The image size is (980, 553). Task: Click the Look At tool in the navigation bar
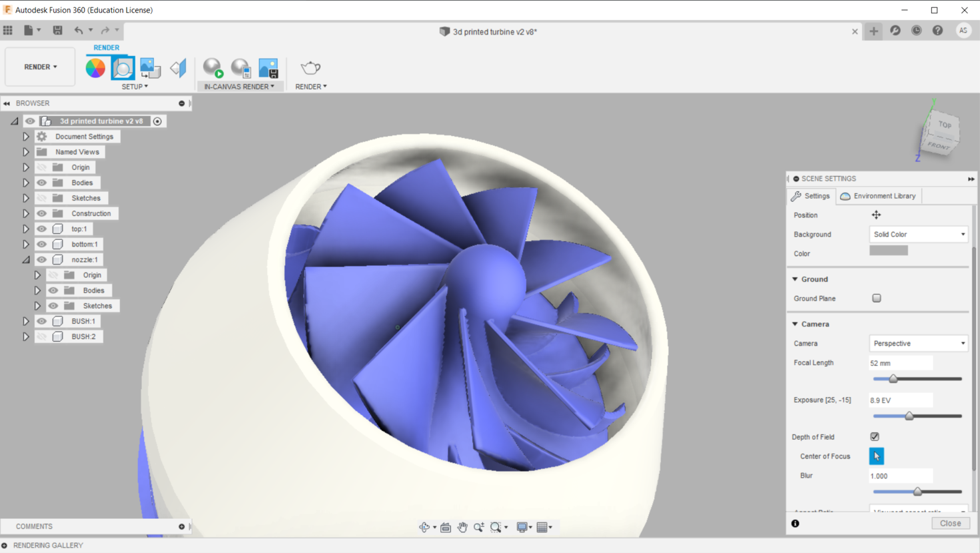pos(446,527)
